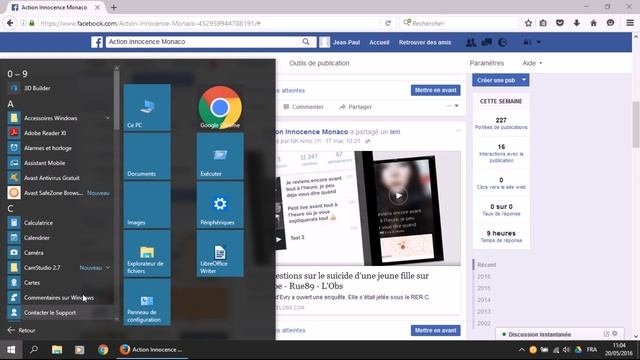Open Chrome from the taskbar
The image size is (640, 360).
click(103, 350)
